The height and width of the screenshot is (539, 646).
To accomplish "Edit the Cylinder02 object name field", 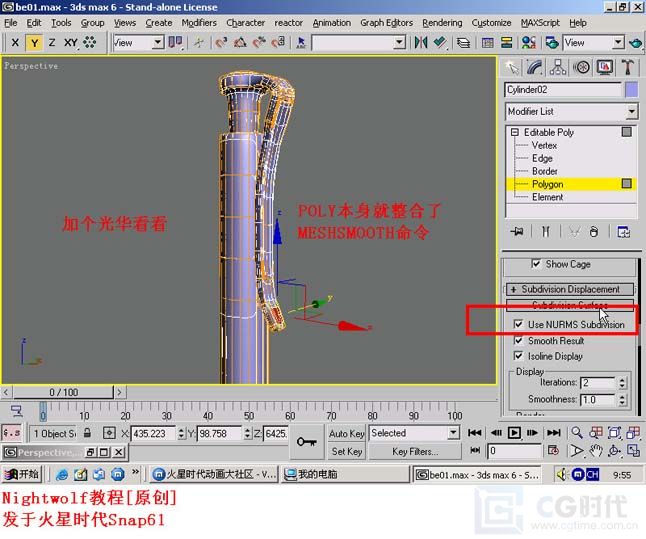I will [x=562, y=90].
